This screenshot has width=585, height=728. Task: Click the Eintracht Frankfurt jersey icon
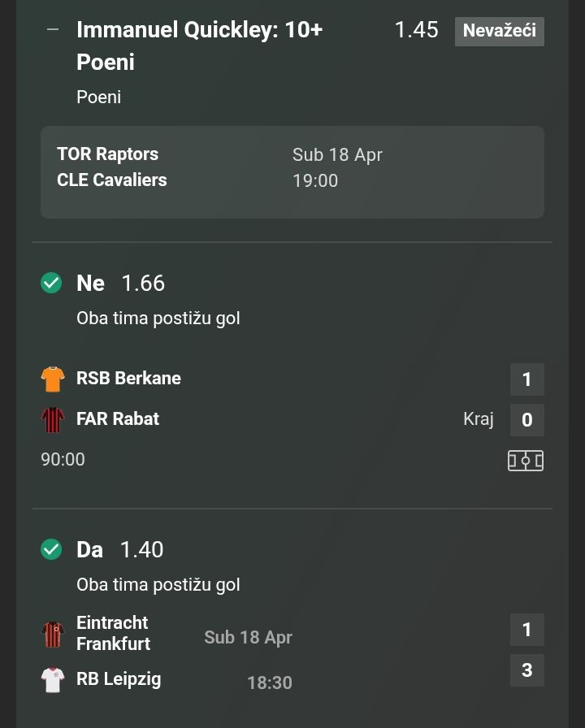pos(53,634)
